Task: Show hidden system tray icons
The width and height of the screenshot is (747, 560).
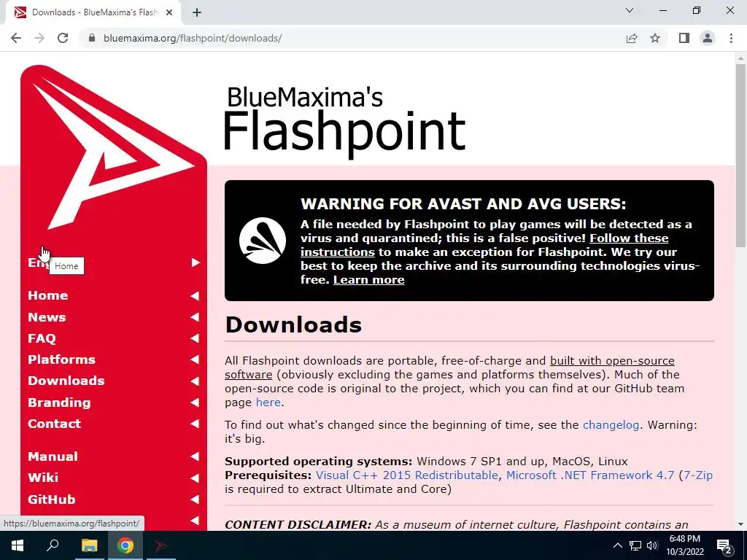Action: point(617,545)
